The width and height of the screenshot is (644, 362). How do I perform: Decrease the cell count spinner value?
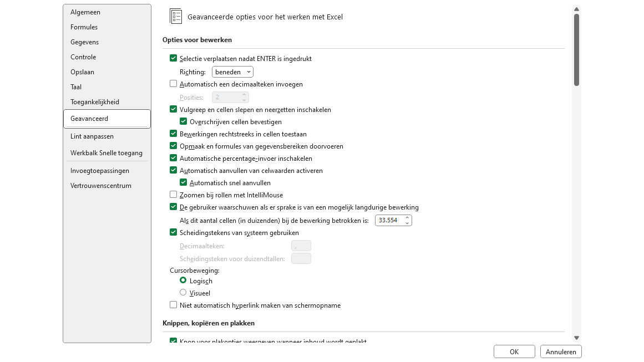click(407, 223)
